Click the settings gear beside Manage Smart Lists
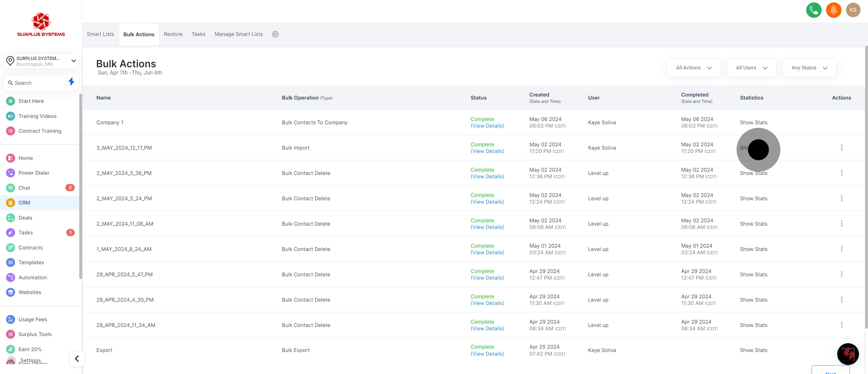 275,34
